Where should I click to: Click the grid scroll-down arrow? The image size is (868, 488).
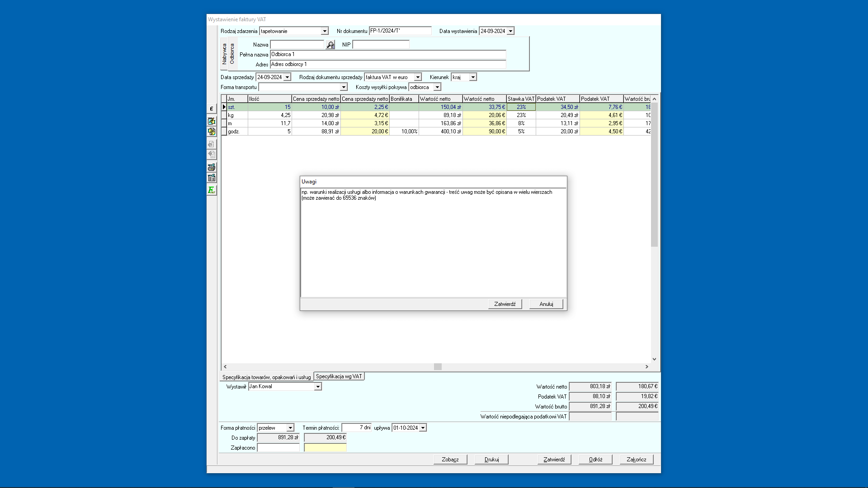[654, 359]
